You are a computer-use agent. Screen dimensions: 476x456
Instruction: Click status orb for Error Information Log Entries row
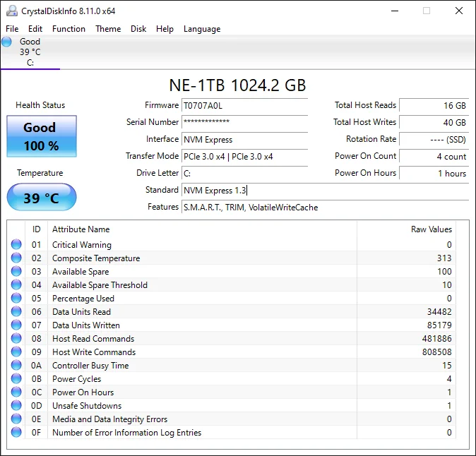pos(16,432)
